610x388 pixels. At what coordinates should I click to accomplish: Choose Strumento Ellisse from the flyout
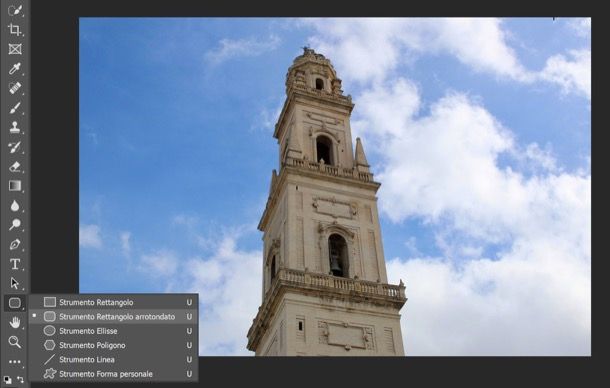(113, 331)
